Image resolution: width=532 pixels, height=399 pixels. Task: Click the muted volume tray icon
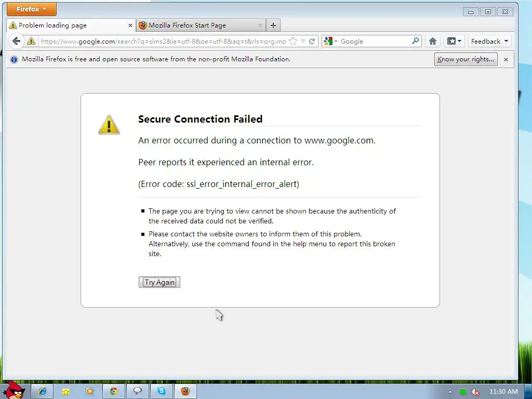tap(475, 392)
